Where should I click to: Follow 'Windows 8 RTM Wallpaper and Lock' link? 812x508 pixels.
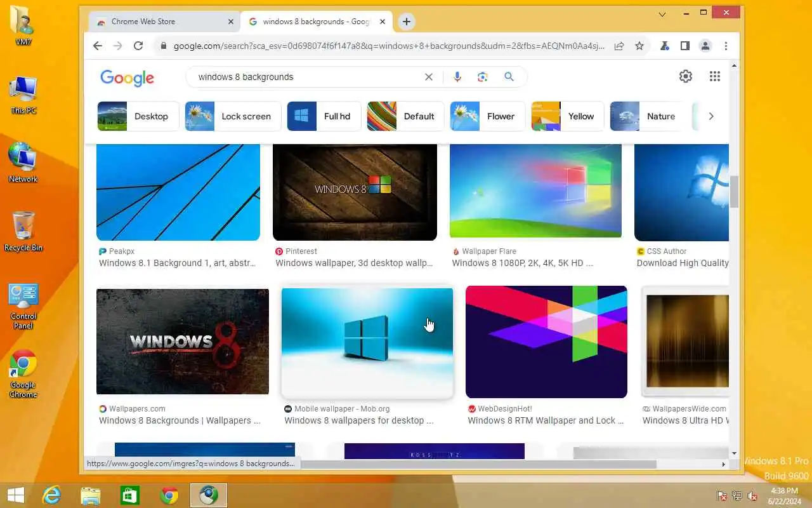pyautogui.click(x=546, y=420)
